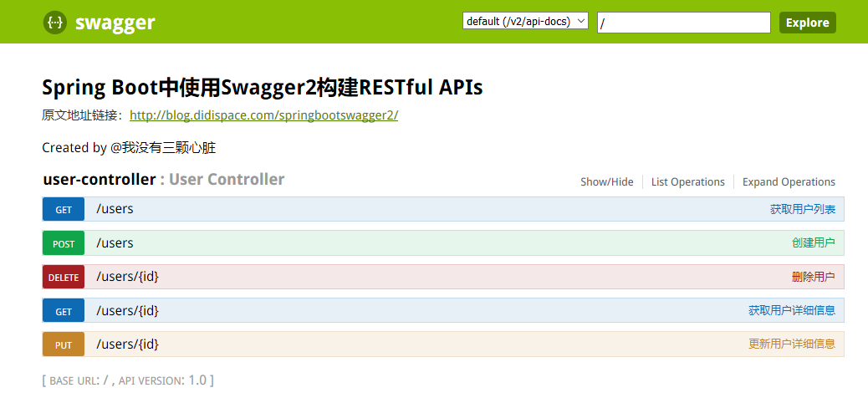
Task: Click the 获取用户详细信息 summary
Action: click(792, 310)
